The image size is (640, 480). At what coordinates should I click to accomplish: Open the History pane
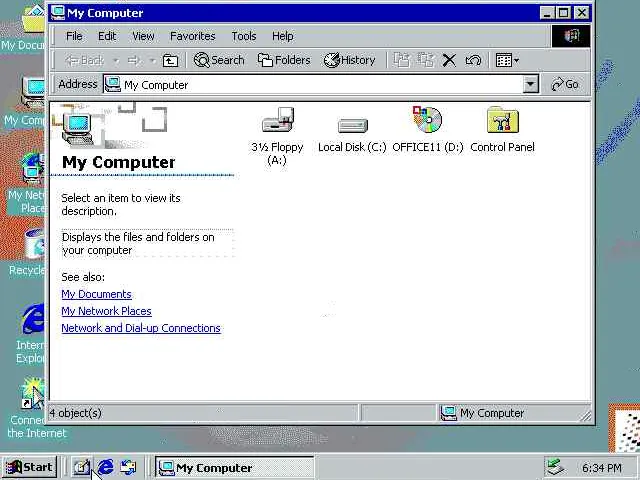[349, 60]
